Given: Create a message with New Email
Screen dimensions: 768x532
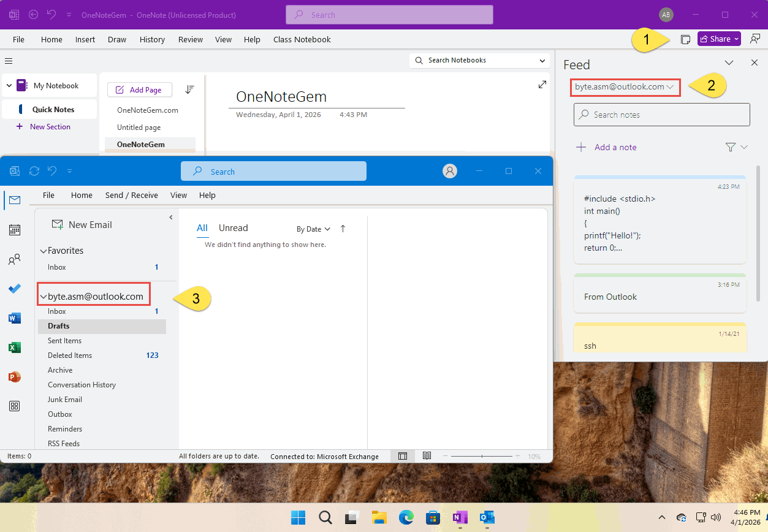Looking at the screenshot, I should pyautogui.click(x=82, y=224).
